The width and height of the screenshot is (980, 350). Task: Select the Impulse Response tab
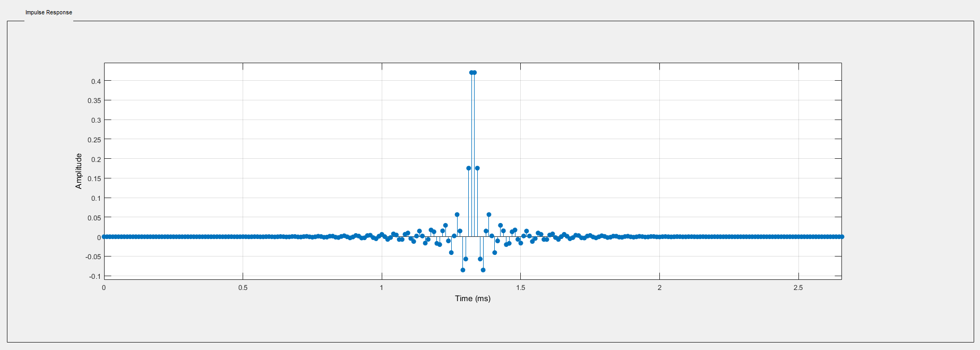click(x=49, y=12)
